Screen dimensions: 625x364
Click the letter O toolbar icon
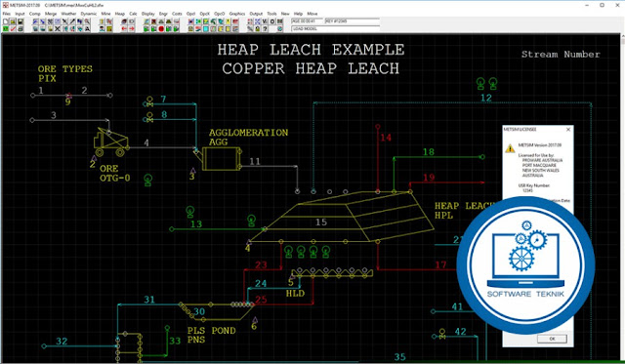[272, 21]
